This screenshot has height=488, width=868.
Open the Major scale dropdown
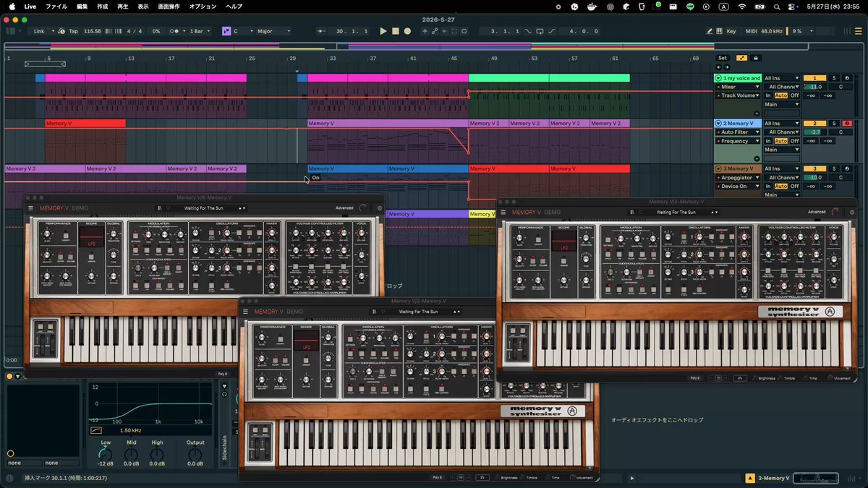[274, 31]
